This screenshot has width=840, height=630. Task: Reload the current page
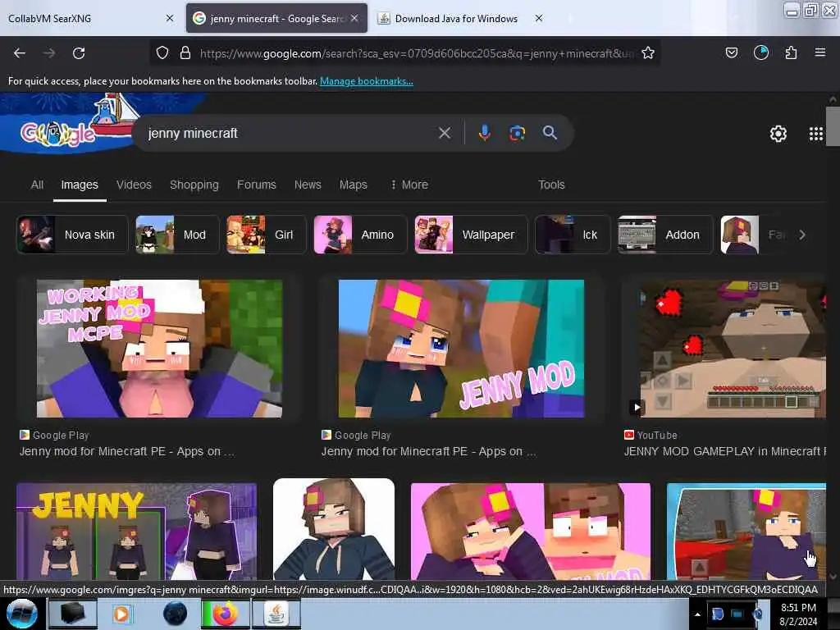[x=79, y=53]
